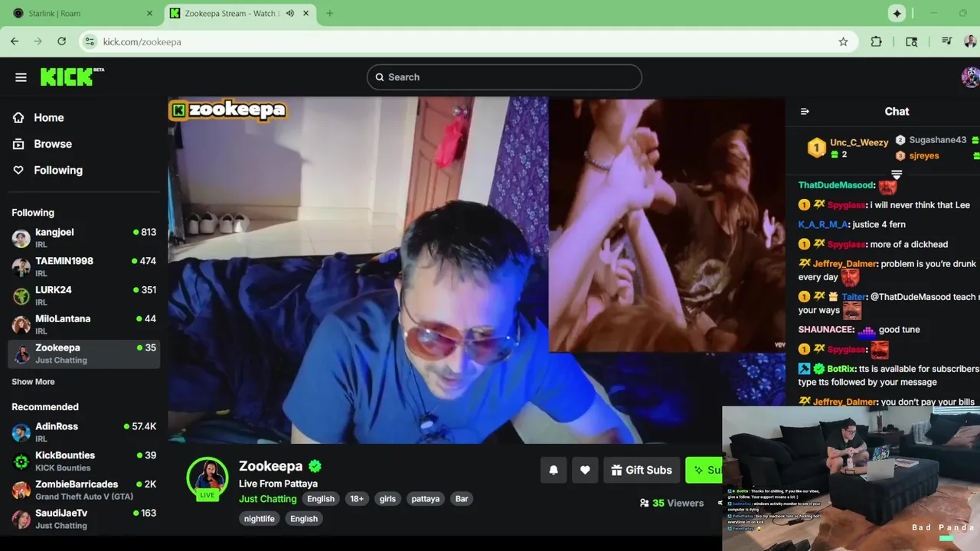
Task: Click the verified badge next to Zookeepa
Action: tap(315, 466)
